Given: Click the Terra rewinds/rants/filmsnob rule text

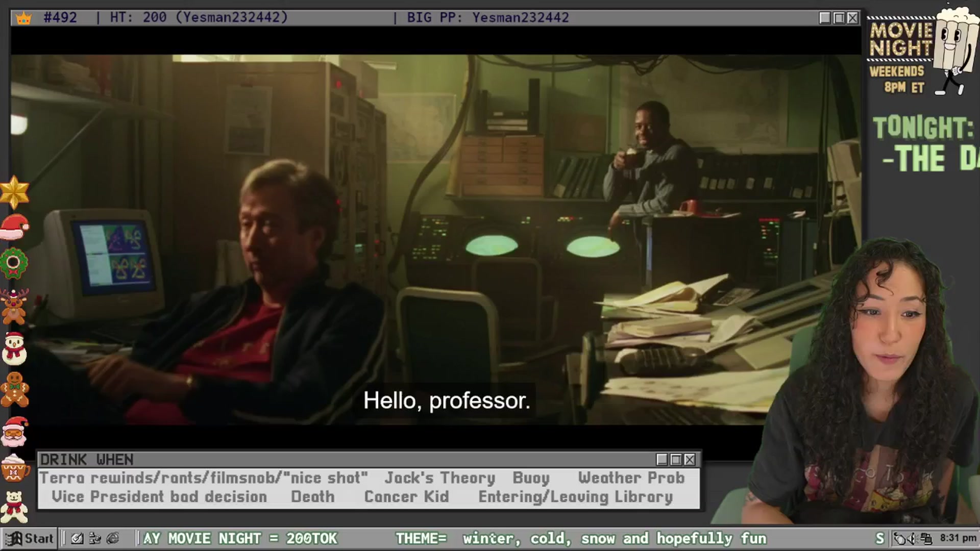Looking at the screenshot, I should click(x=204, y=478).
